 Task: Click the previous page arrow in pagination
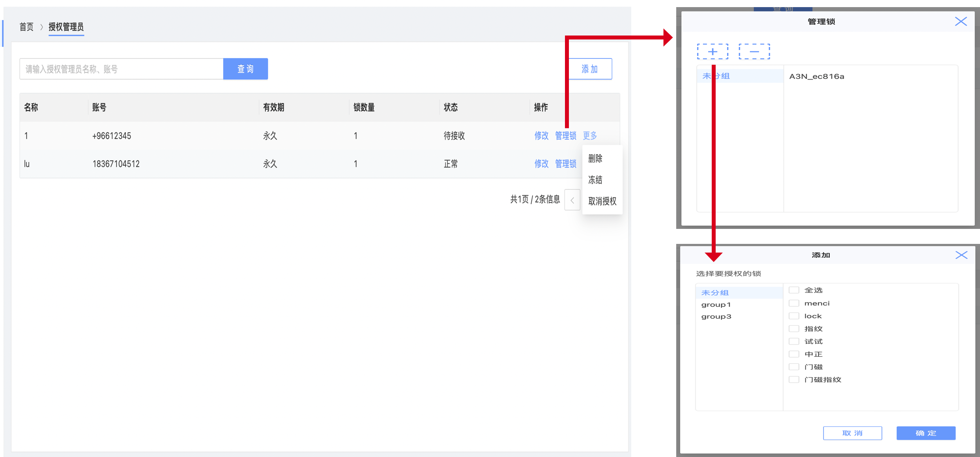(x=572, y=200)
